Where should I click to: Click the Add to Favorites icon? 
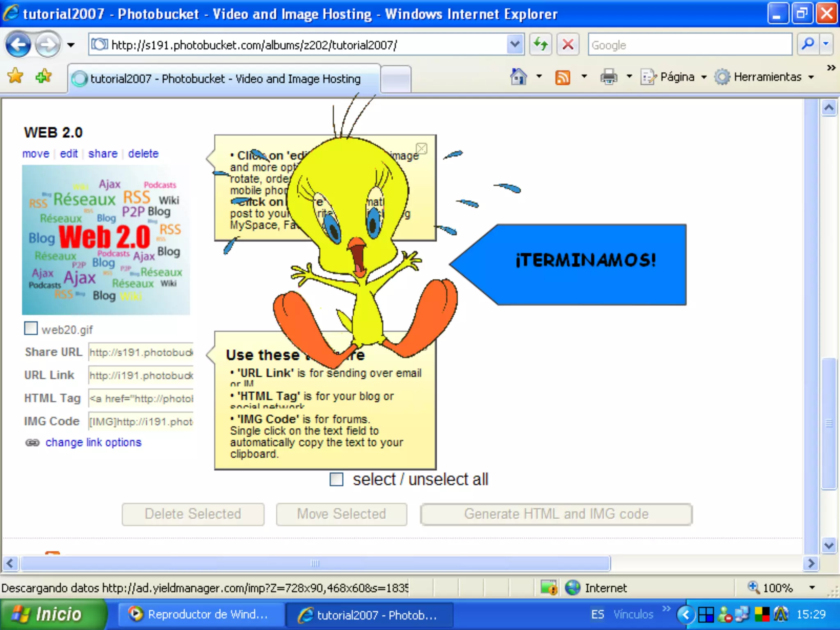point(43,76)
